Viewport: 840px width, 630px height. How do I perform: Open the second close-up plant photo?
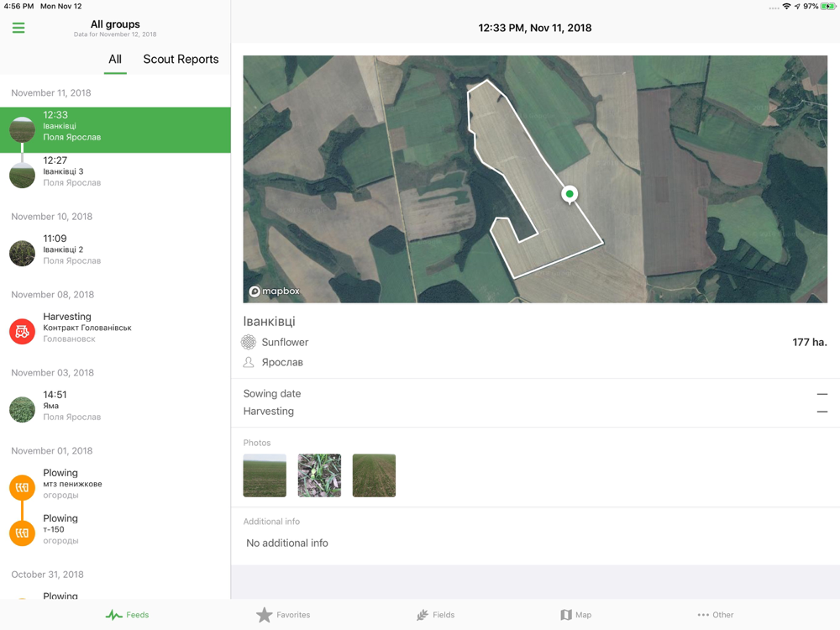pyautogui.click(x=319, y=475)
